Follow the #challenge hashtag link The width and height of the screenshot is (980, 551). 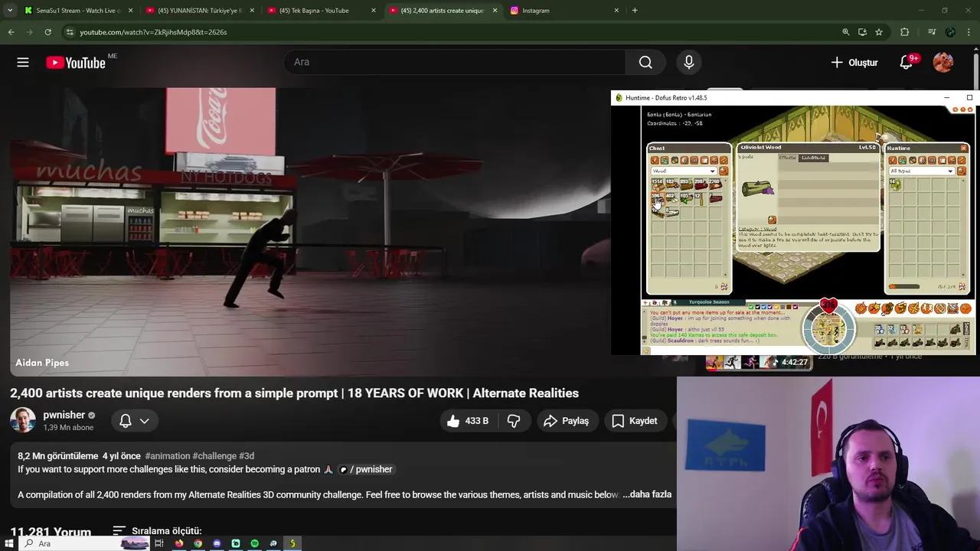tap(214, 456)
